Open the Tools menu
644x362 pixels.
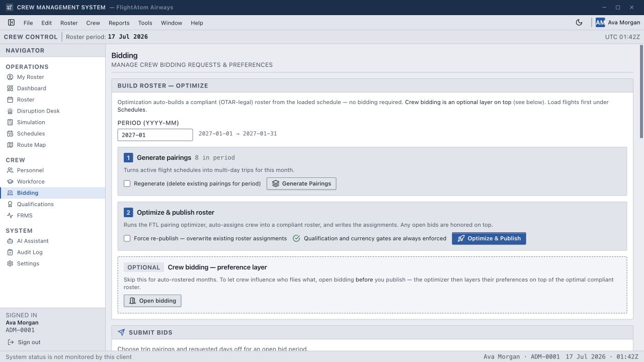coord(145,23)
